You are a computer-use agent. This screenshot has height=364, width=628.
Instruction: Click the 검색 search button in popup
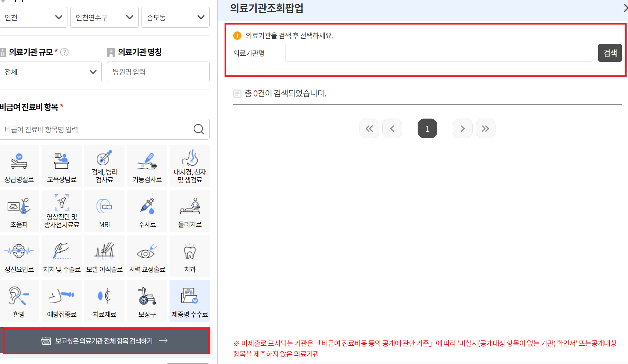pos(609,53)
